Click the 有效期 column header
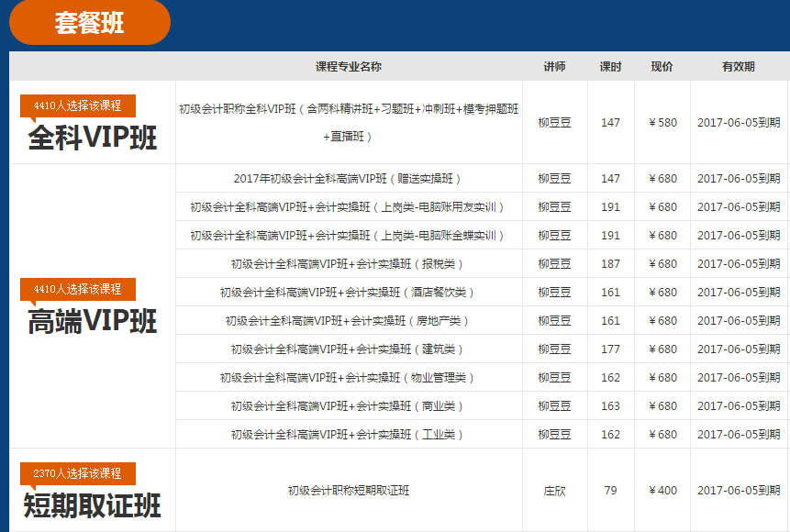This screenshot has width=790, height=532. pos(739,66)
